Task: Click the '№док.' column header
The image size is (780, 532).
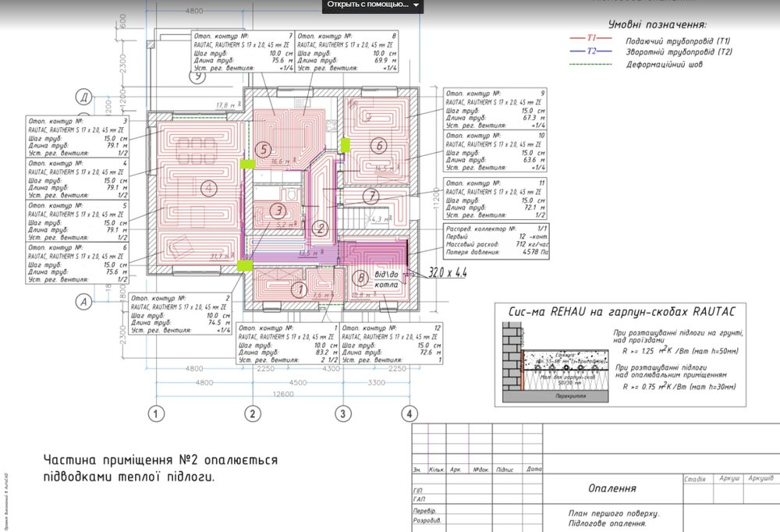Action: click(x=480, y=470)
